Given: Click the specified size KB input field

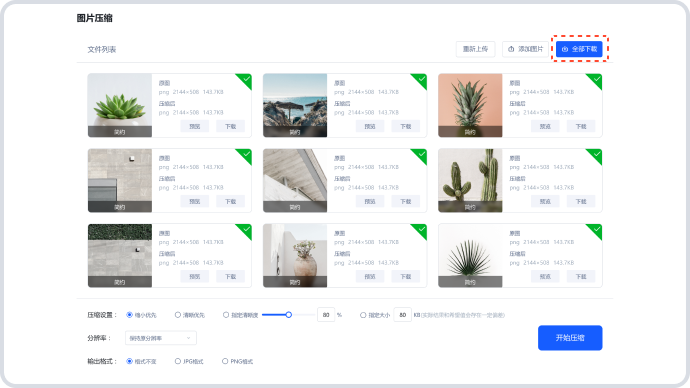Looking at the screenshot, I should point(402,315).
